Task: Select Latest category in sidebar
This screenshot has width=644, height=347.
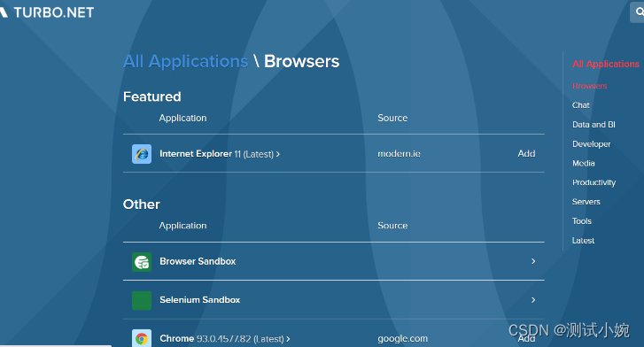Action: pyautogui.click(x=583, y=241)
